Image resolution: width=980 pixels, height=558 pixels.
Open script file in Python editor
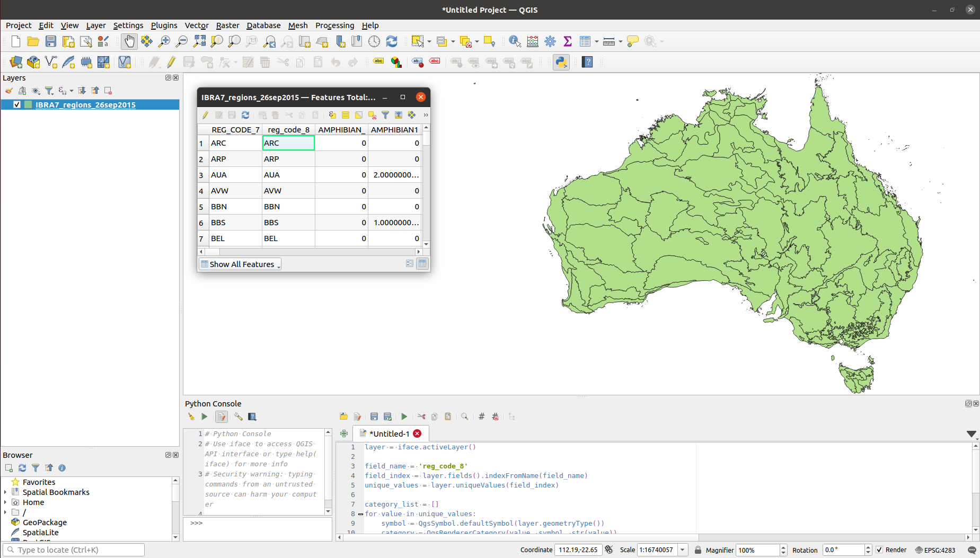click(x=343, y=417)
